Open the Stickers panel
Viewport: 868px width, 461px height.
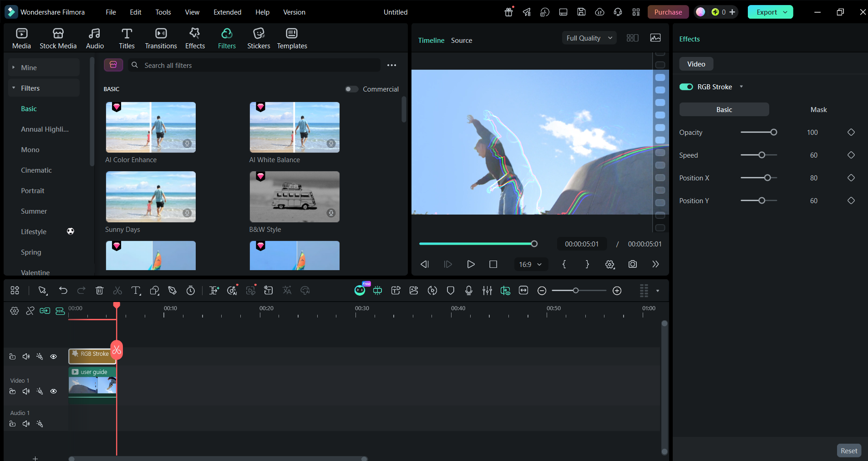[x=259, y=38]
